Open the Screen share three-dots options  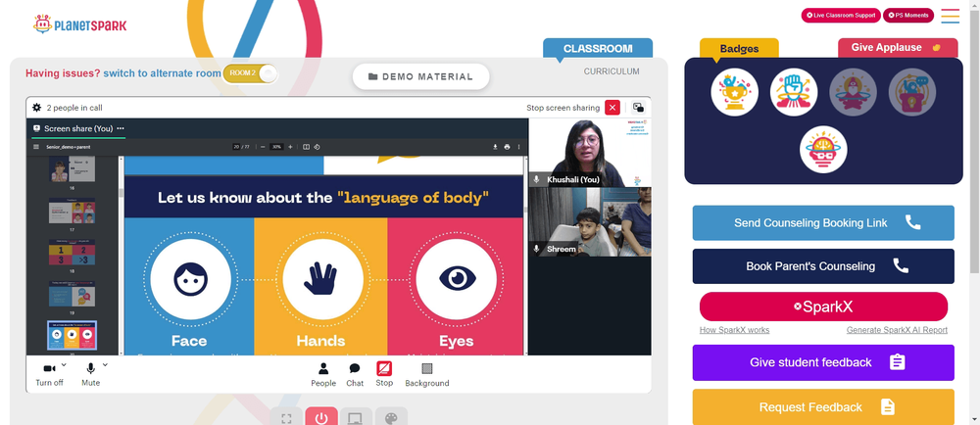click(x=120, y=128)
